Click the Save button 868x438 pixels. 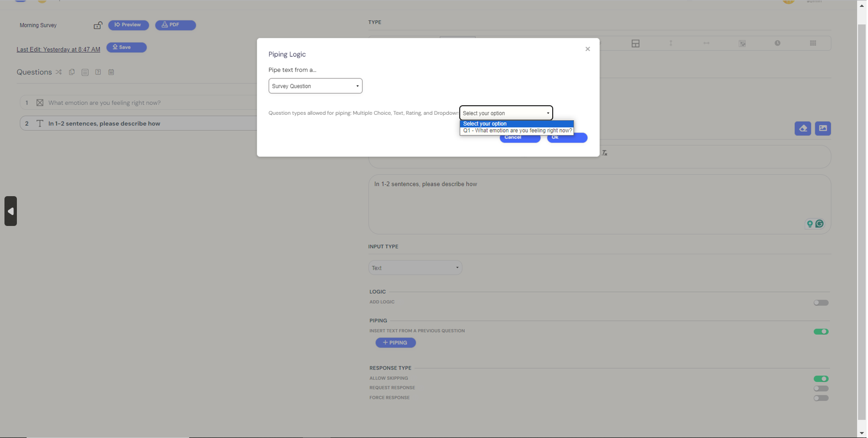coord(126,47)
